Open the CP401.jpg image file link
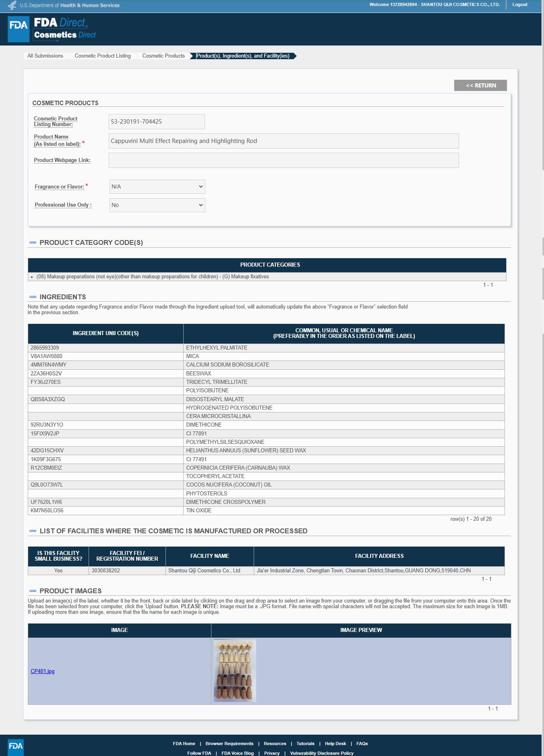The width and height of the screenshot is (544, 756). [x=42, y=671]
